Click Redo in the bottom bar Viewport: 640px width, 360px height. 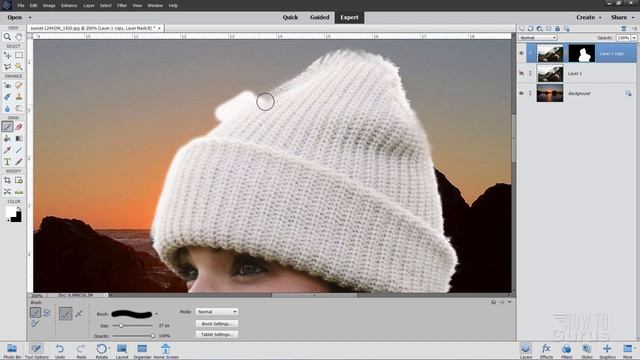(x=81, y=351)
